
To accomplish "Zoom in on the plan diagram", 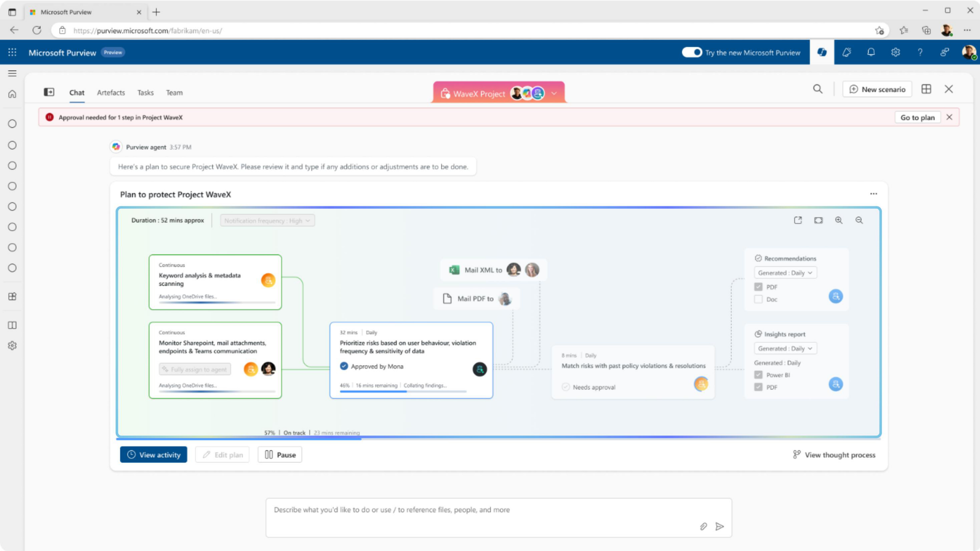I will tap(838, 220).
